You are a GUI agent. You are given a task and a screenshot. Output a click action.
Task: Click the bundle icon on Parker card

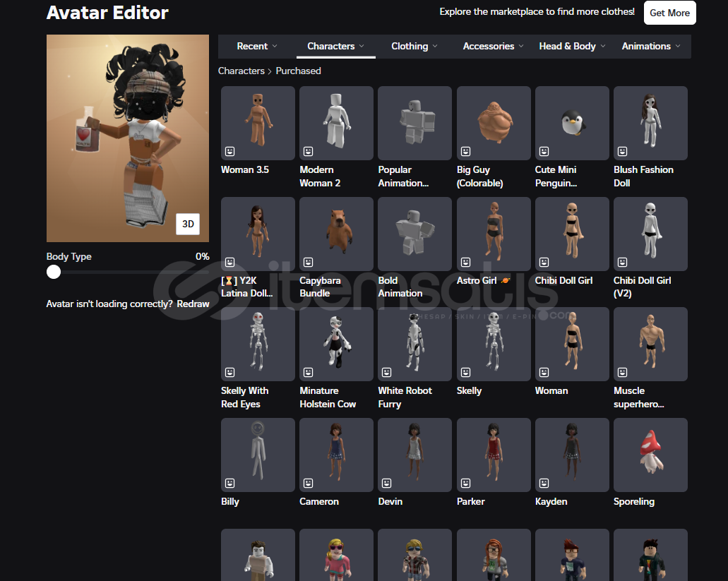click(x=465, y=483)
